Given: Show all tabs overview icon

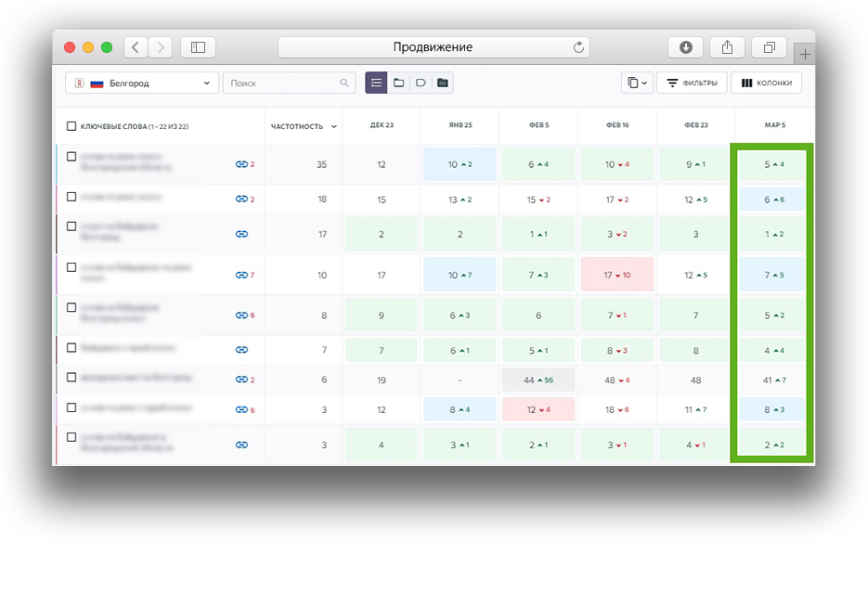Looking at the screenshot, I should [770, 47].
